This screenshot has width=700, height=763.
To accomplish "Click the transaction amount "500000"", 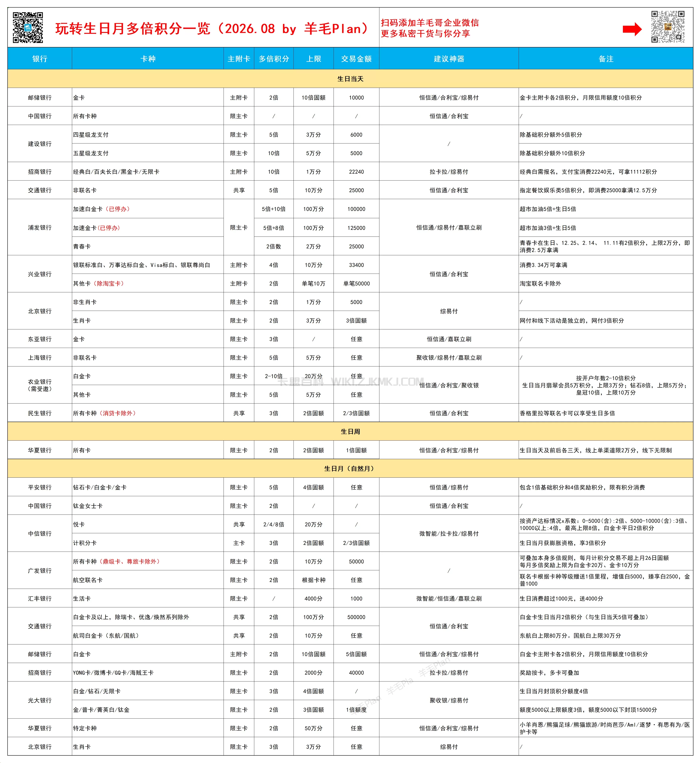I will [x=356, y=617].
